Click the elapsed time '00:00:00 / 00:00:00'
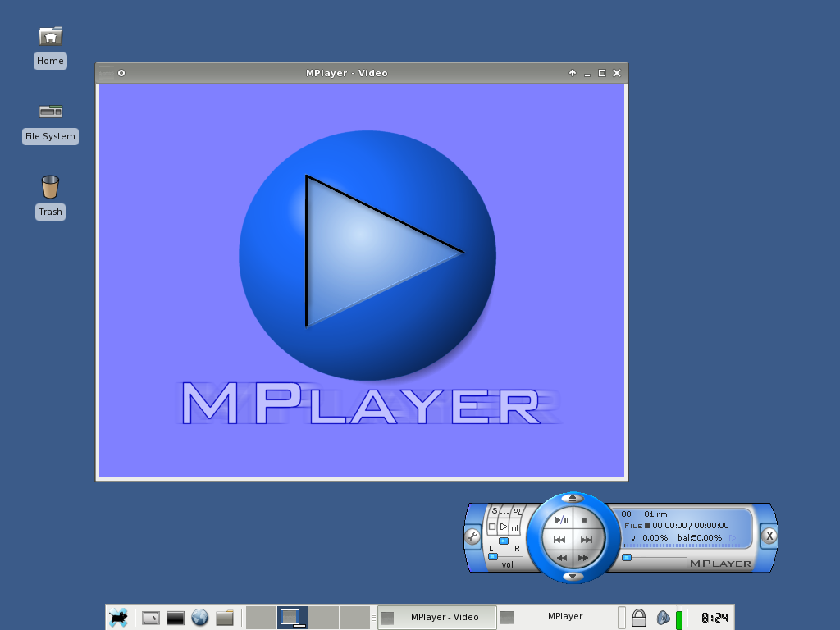This screenshot has width=840, height=630. tap(691, 526)
